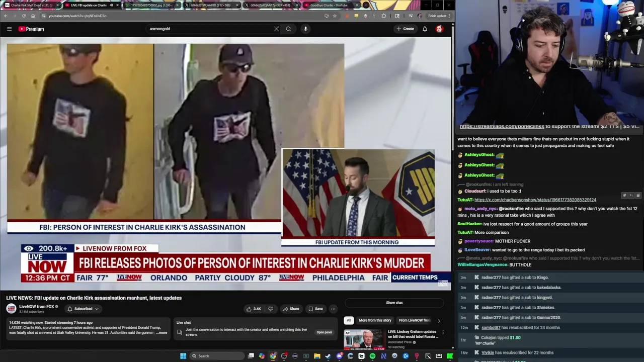Viewport: 644px width, 362px height.
Task: Open LiveNOW from FOX channel avatar
Action: (11, 309)
